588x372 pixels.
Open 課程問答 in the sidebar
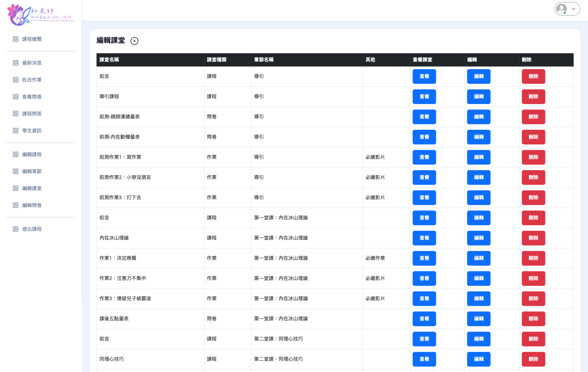point(31,114)
